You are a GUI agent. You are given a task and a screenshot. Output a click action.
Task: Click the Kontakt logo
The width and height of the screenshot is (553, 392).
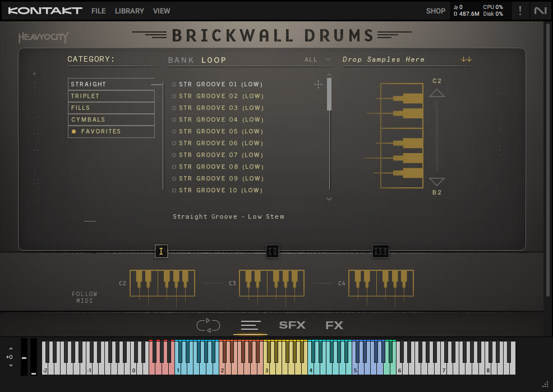(45, 11)
